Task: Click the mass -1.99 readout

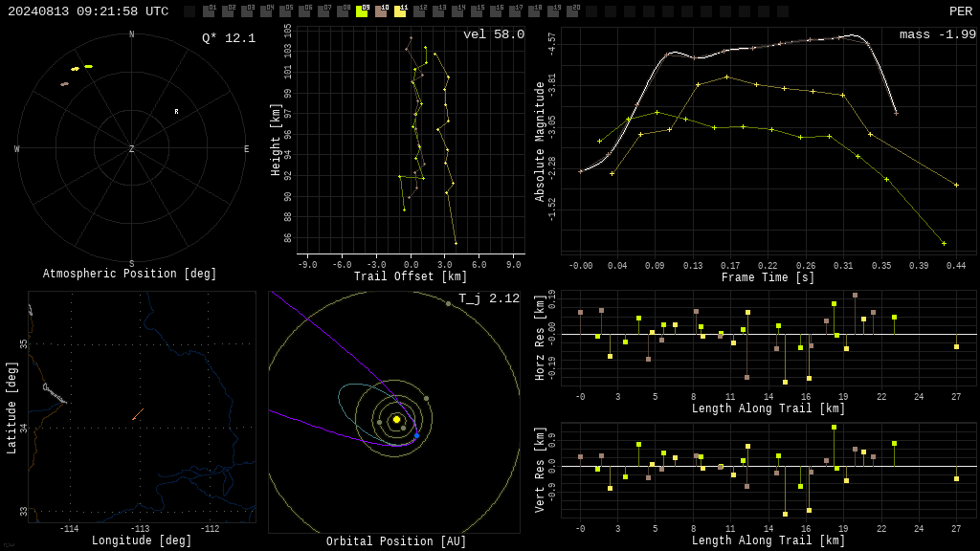Action: pos(938,34)
